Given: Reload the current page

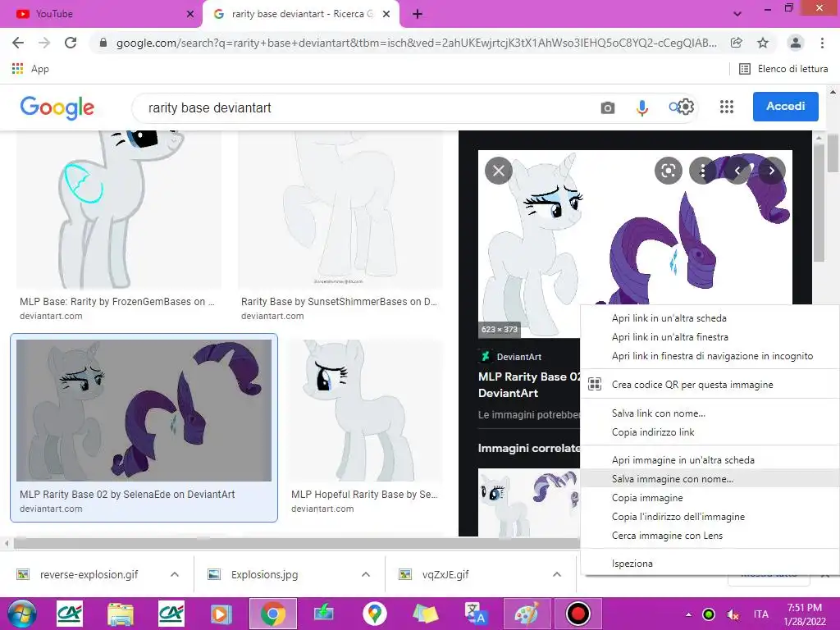Looking at the screenshot, I should (71, 43).
